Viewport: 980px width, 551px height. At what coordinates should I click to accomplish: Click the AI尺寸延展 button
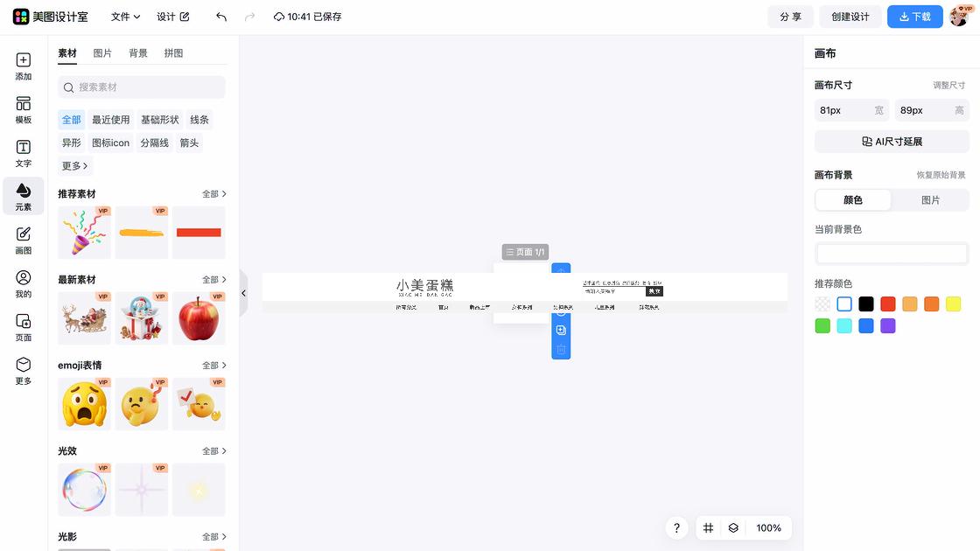[892, 142]
